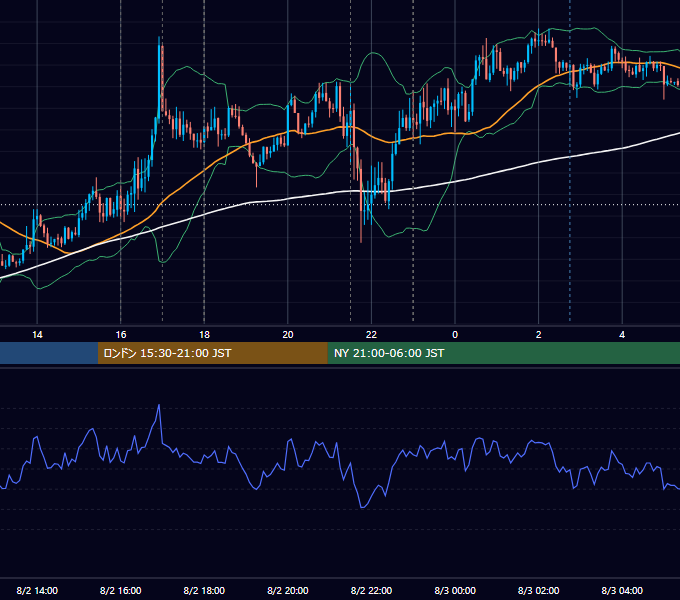Click the 14 hour axis label
The height and width of the screenshot is (600, 680).
tap(37, 335)
